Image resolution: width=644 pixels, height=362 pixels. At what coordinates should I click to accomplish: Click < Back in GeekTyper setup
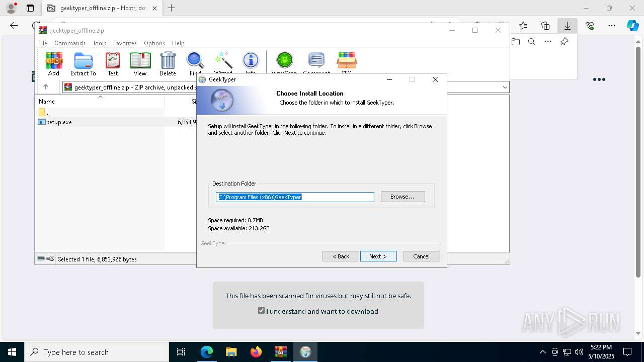point(341,256)
